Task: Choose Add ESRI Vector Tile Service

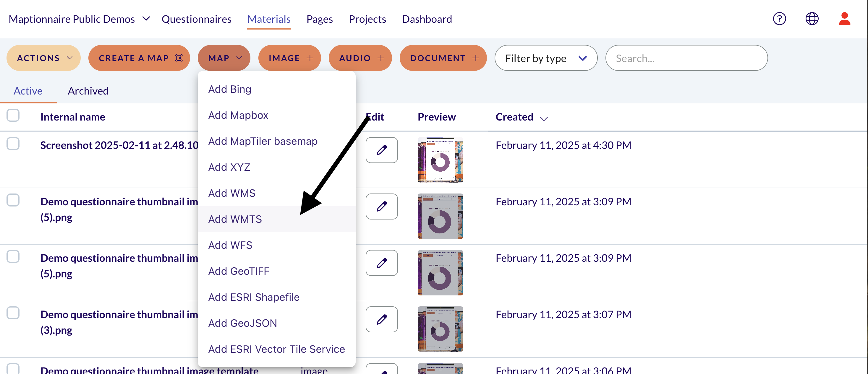Action: coord(276,349)
